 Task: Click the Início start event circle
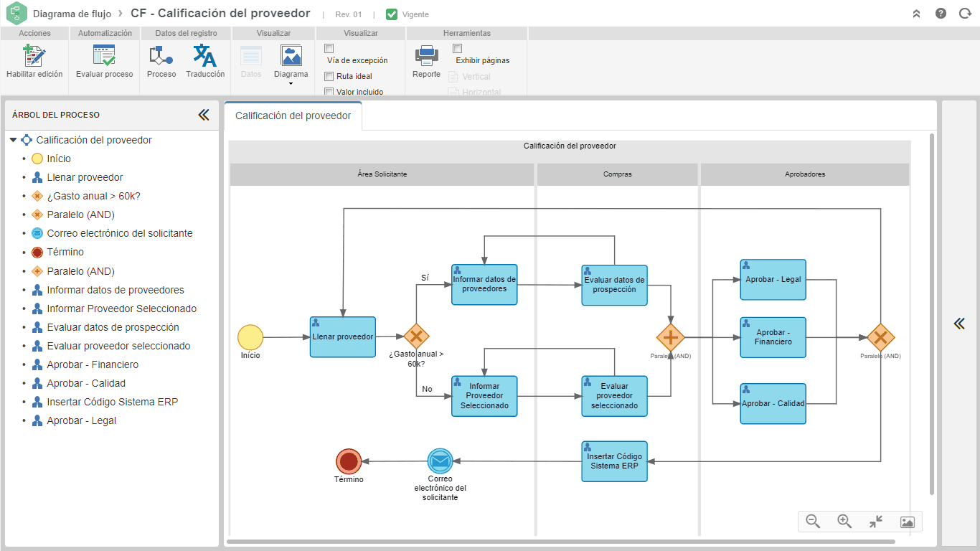click(x=250, y=337)
